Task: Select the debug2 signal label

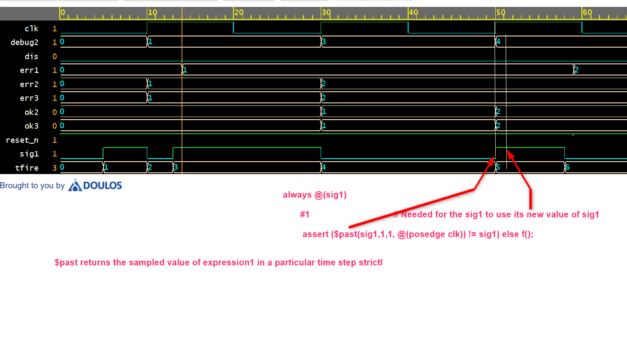Action: pyautogui.click(x=24, y=42)
